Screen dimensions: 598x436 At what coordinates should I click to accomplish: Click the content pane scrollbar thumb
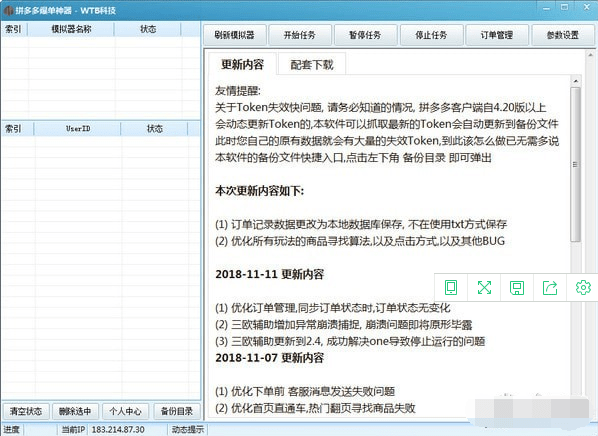pyautogui.click(x=575, y=164)
